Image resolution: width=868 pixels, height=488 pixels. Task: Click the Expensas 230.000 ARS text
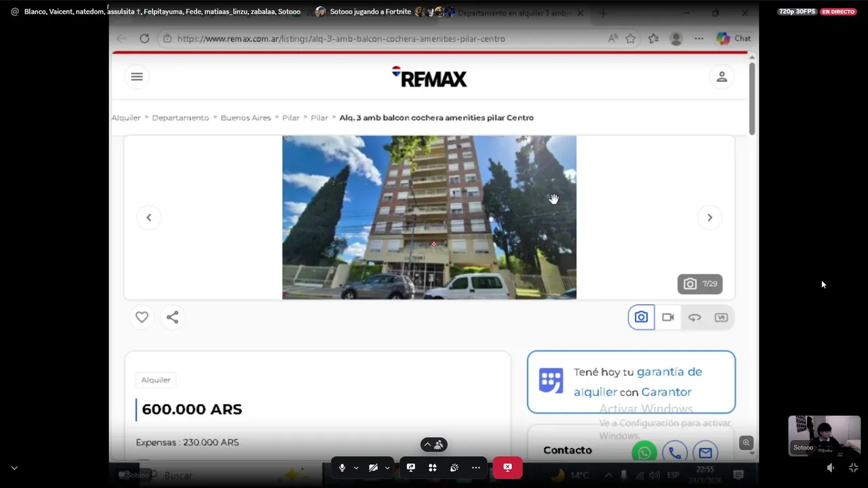[x=187, y=443]
